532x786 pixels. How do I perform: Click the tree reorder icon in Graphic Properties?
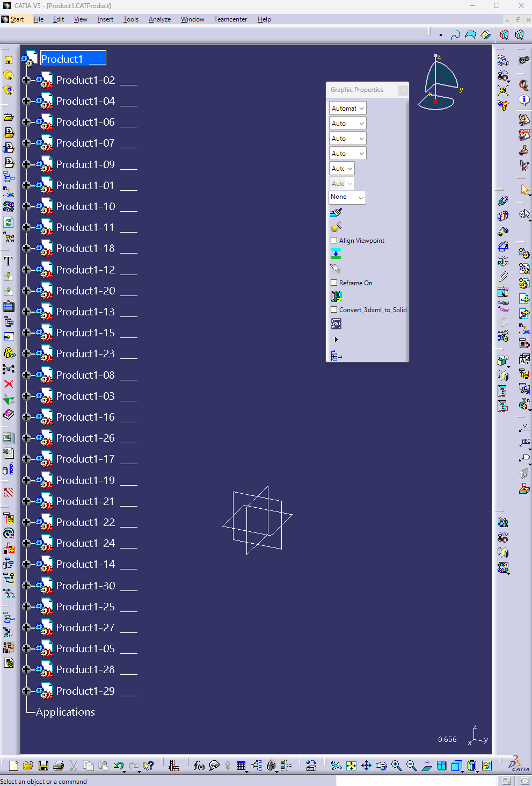pyautogui.click(x=336, y=355)
